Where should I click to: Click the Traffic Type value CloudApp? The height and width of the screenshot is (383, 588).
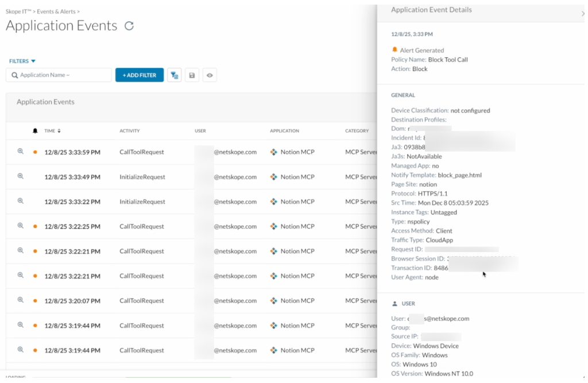tap(439, 240)
